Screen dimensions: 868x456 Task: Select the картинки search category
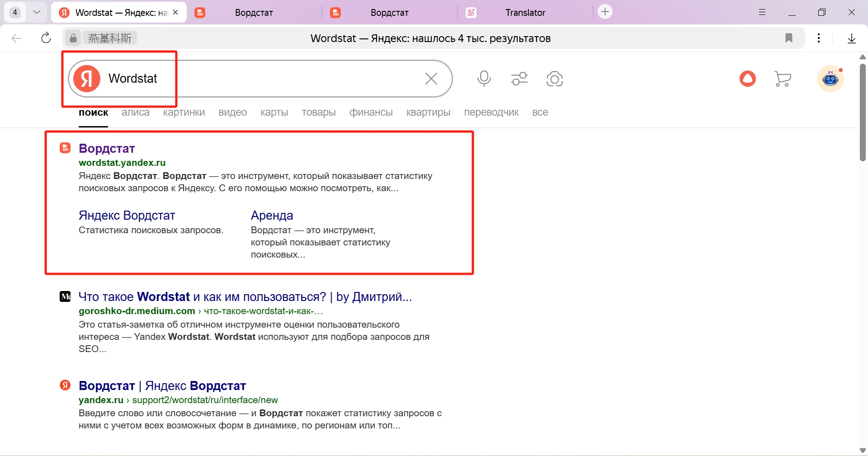pyautogui.click(x=184, y=113)
